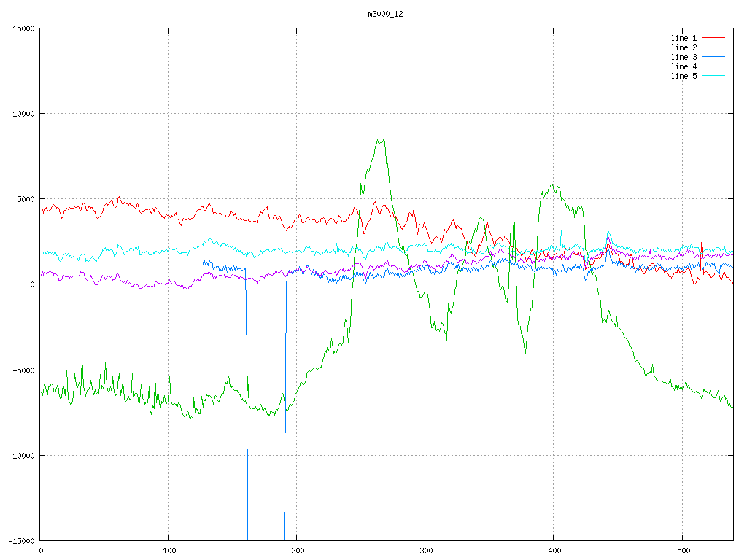747x560 pixels.
Task: Click the -15000 y-axis tick label
Action: (x=21, y=540)
